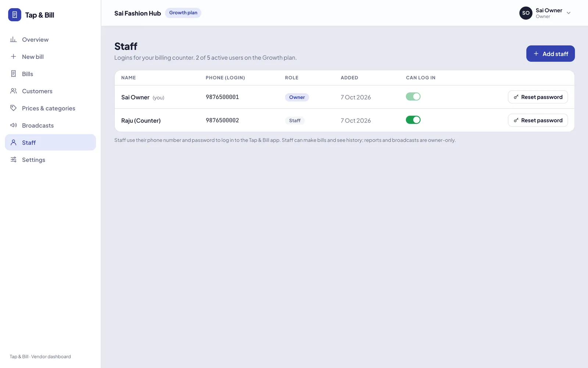Image resolution: width=588 pixels, height=368 pixels.
Task: Click the Sai Fashion Hub store name
Action: (137, 13)
